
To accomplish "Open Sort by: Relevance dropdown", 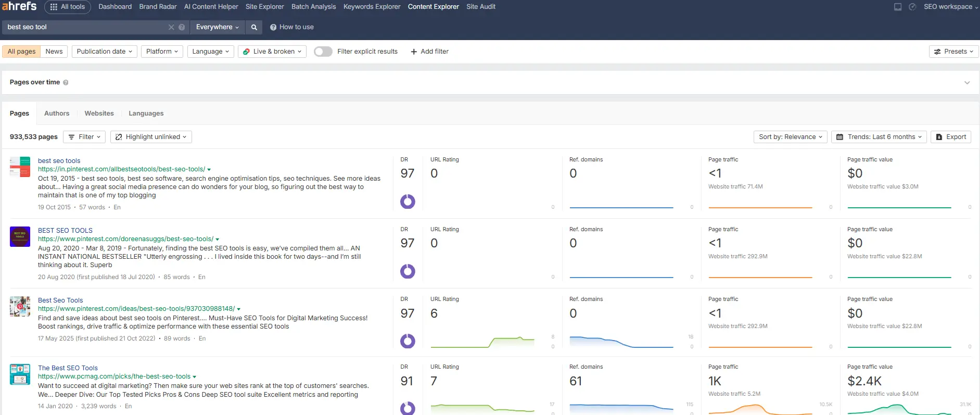I will pos(790,137).
